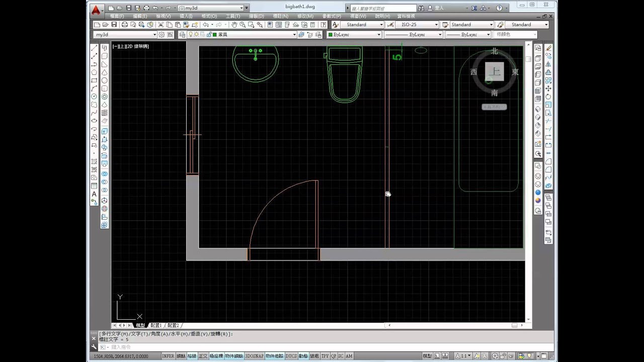The width and height of the screenshot is (644, 362).
Task: Toggle Grid display (格線) in the status bar
Action: (192, 356)
